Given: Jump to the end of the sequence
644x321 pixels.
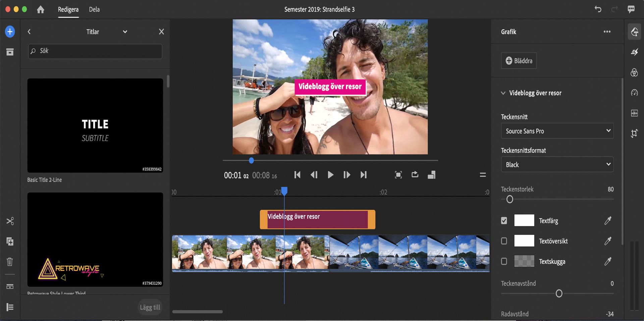Looking at the screenshot, I should [x=363, y=175].
